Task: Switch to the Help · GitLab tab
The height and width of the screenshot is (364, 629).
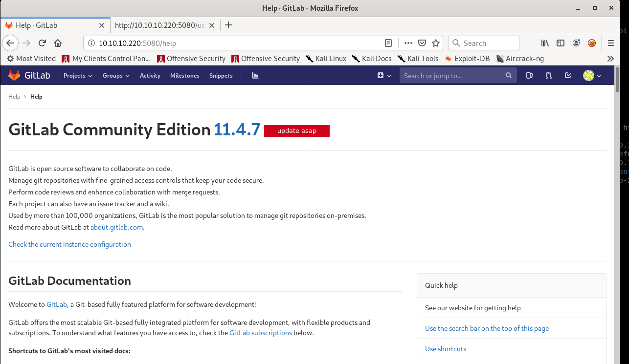Action: 55,25
